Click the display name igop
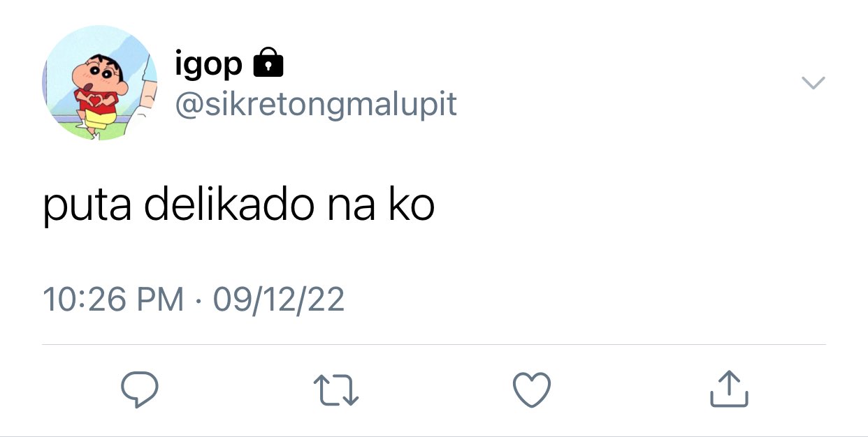 (208, 65)
